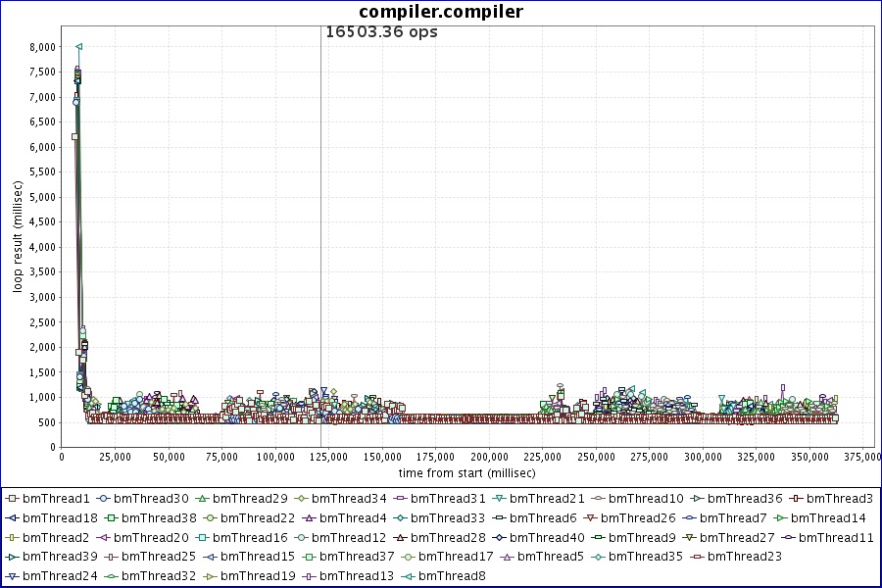This screenshot has height=588, width=882.
Task: Click the vertical marker line in the plot
Action: pyautogui.click(x=320, y=245)
